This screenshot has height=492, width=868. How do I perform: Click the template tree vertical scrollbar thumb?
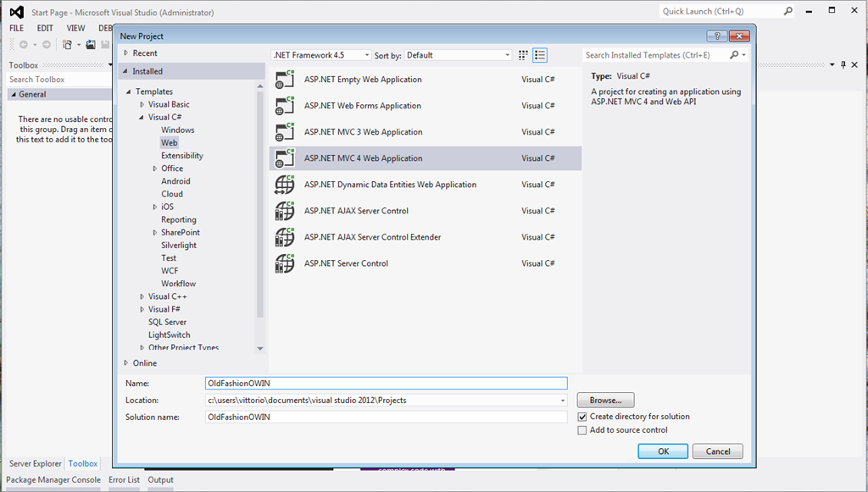click(260, 205)
